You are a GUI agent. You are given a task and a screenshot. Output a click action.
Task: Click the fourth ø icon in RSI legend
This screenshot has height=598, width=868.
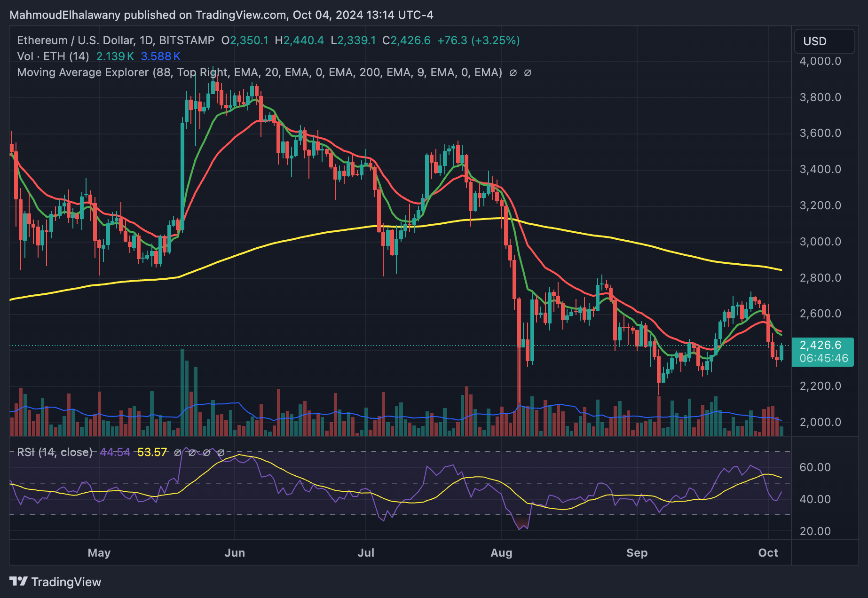pos(222,453)
